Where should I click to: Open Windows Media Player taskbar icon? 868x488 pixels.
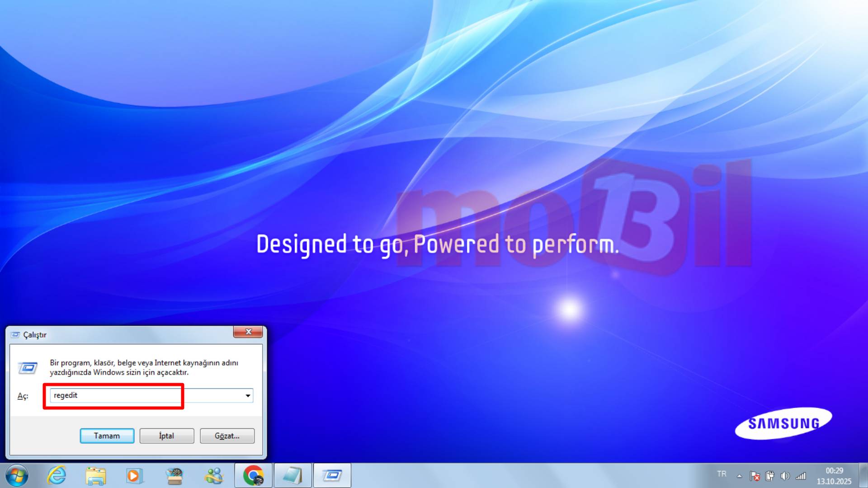tap(134, 475)
